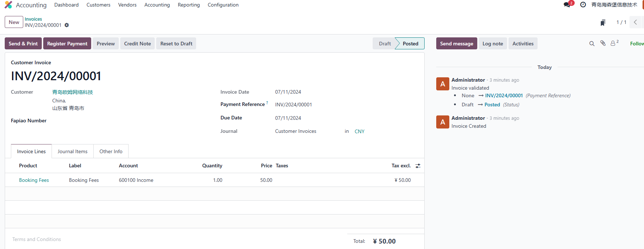644x249 pixels.
Task: Click the quantity cell 1.00
Action: pyautogui.click(x=218, y=180)
